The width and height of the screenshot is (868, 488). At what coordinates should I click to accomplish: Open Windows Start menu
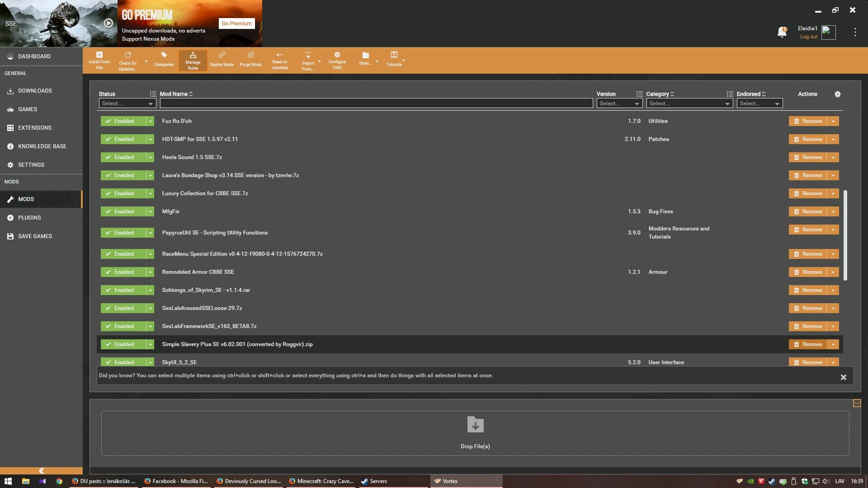[x=8, y=481]
